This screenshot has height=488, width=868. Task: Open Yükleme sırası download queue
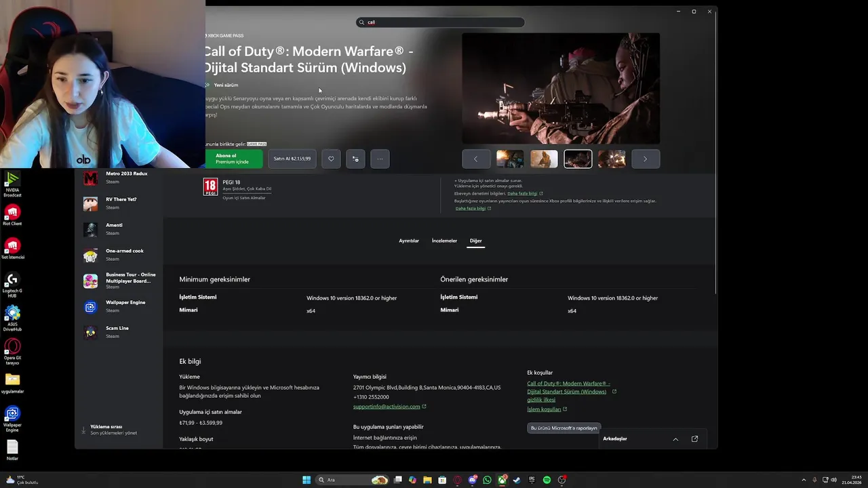point(113,430)
